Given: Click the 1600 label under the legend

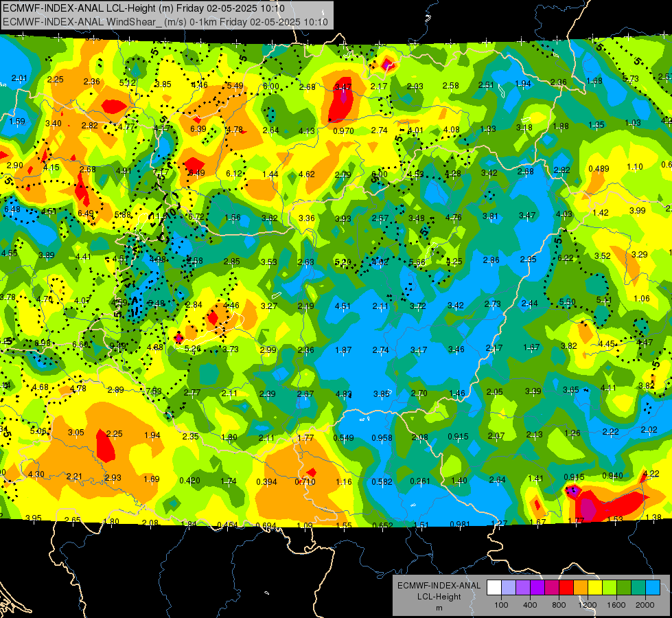Looking at the screenshot, I should click(616, 605).
